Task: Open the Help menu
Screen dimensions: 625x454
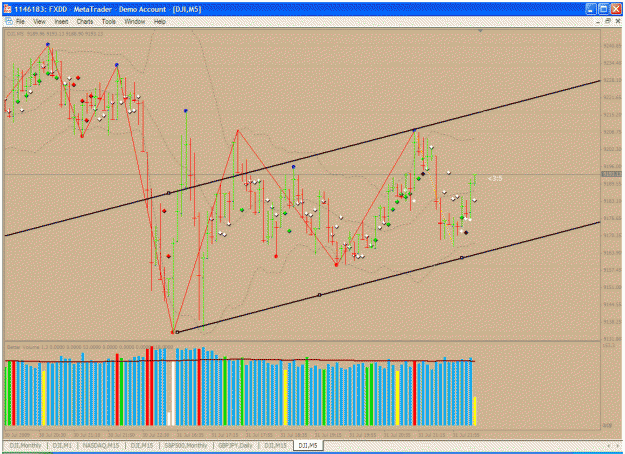Action: 159,22
